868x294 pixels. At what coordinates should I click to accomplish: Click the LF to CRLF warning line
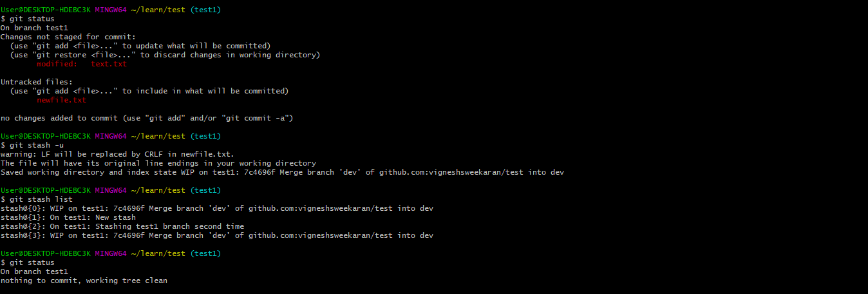[117, 154]
